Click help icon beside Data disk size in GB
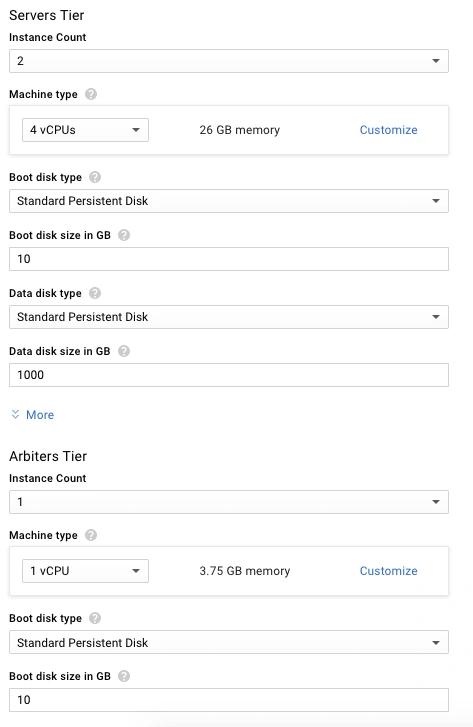This screenshot has height=727, width=473. (124, 351)
